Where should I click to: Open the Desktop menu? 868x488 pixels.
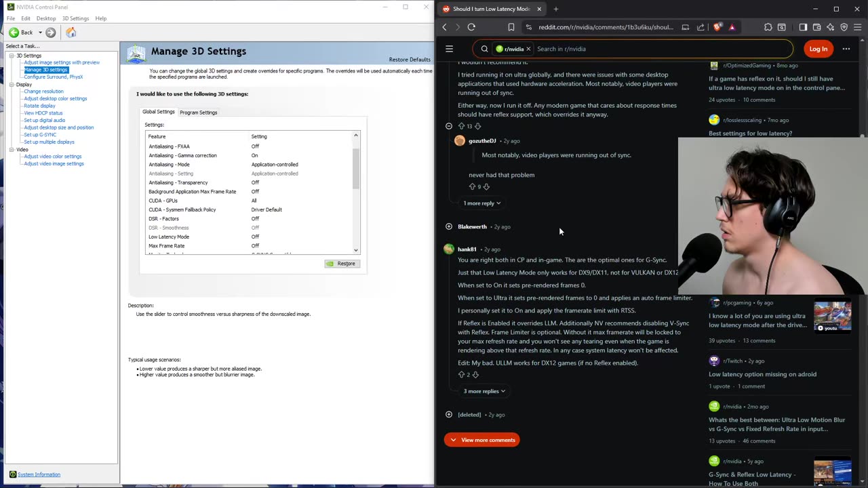coord(46,18)
